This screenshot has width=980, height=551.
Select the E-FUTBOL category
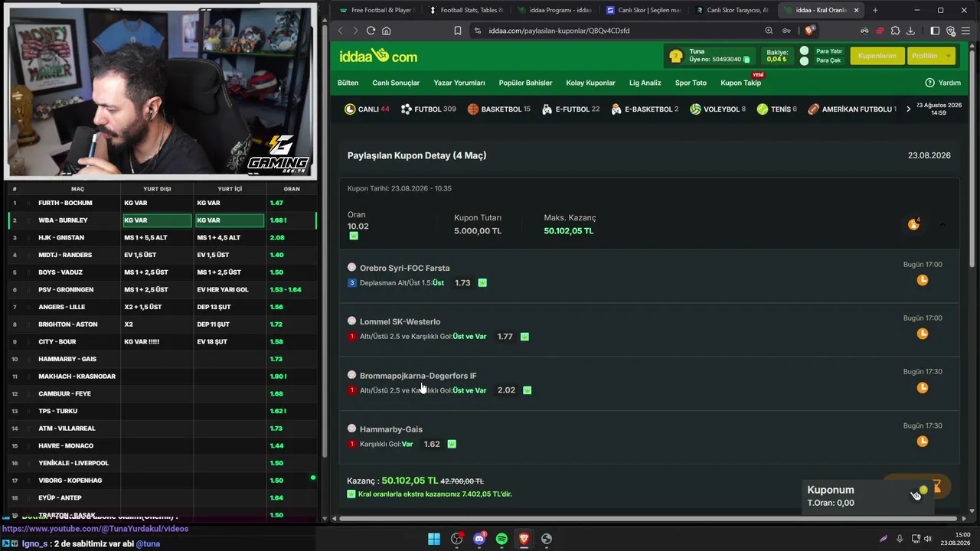tap(570, 109)
